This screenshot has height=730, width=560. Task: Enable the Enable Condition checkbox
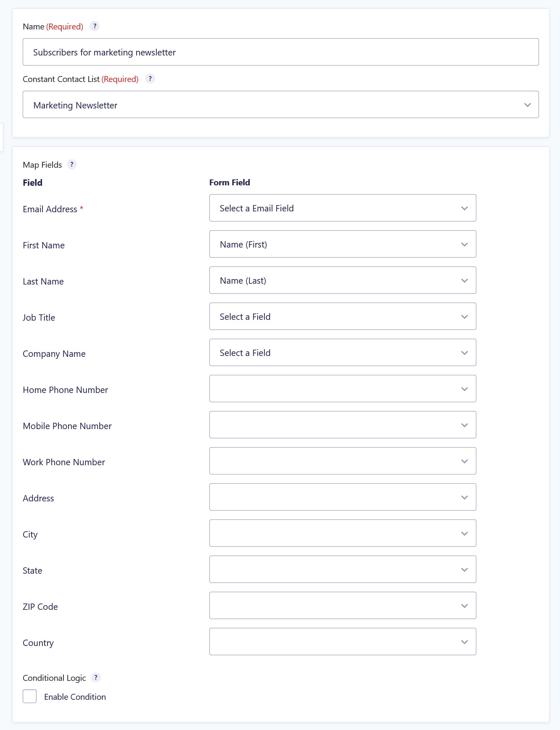(x=30, y=696)
